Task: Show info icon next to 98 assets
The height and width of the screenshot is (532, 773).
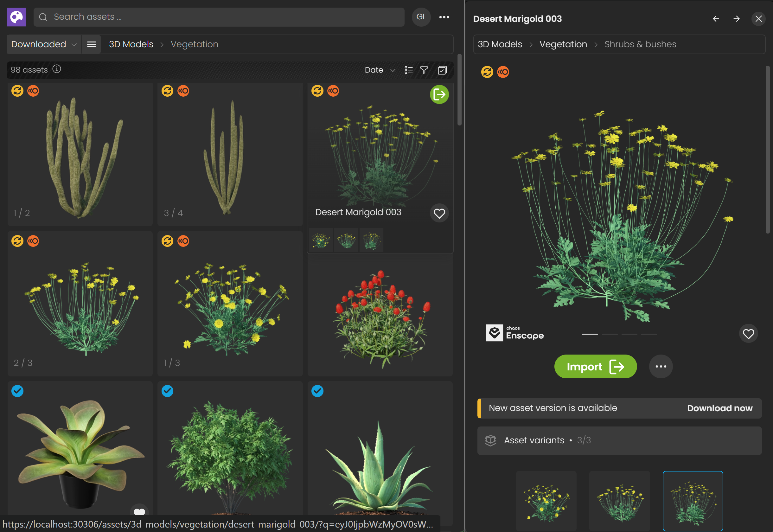Action: [x=57, y=69]
